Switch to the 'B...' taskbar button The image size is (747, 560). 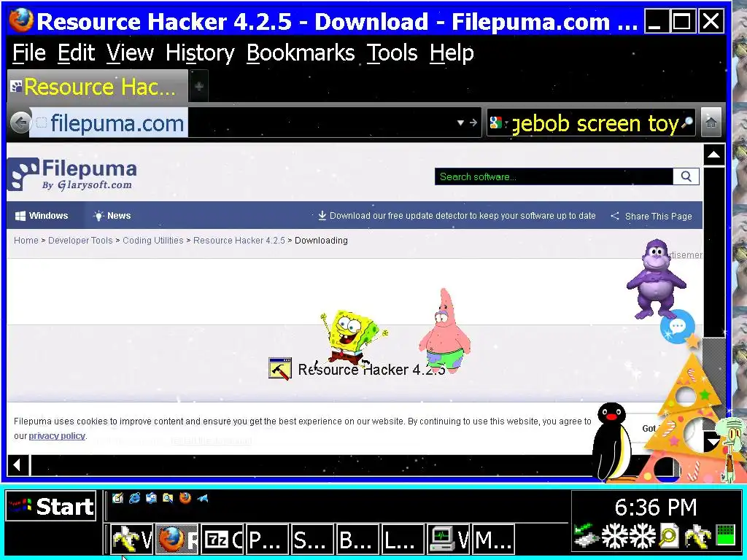[x=357, y=539]
